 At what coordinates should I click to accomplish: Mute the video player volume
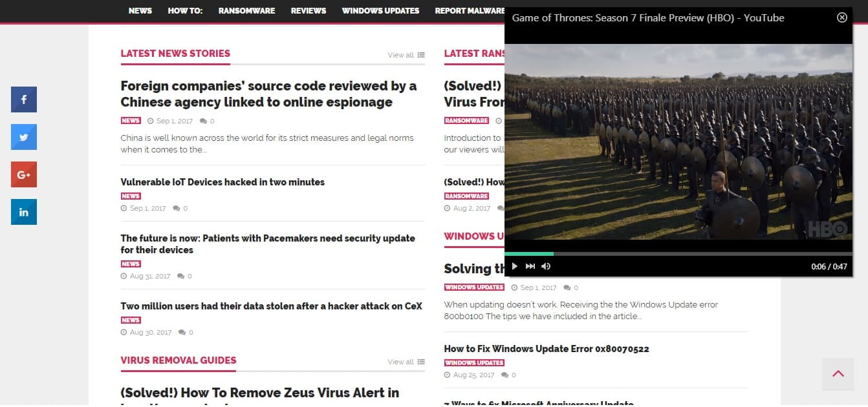[546, 266]
